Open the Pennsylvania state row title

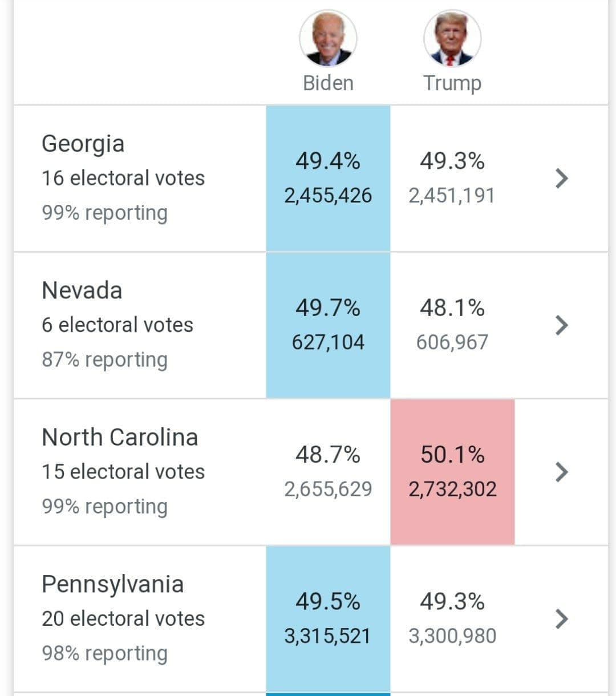(112, 584)
